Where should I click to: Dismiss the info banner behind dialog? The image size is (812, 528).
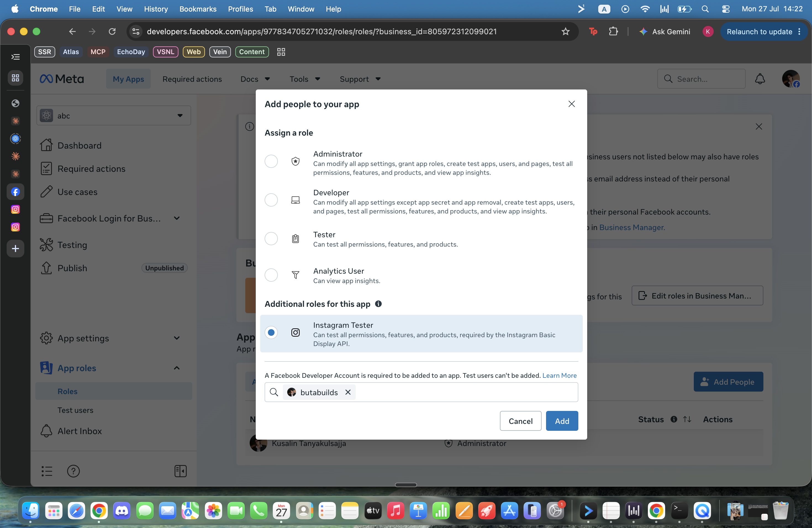pos(759,126)
